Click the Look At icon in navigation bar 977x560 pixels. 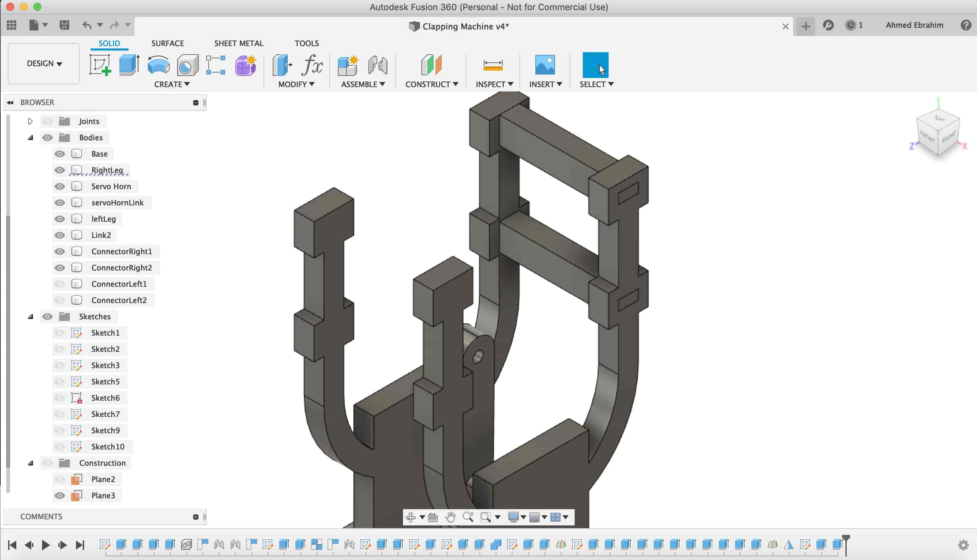pos(433,517)
